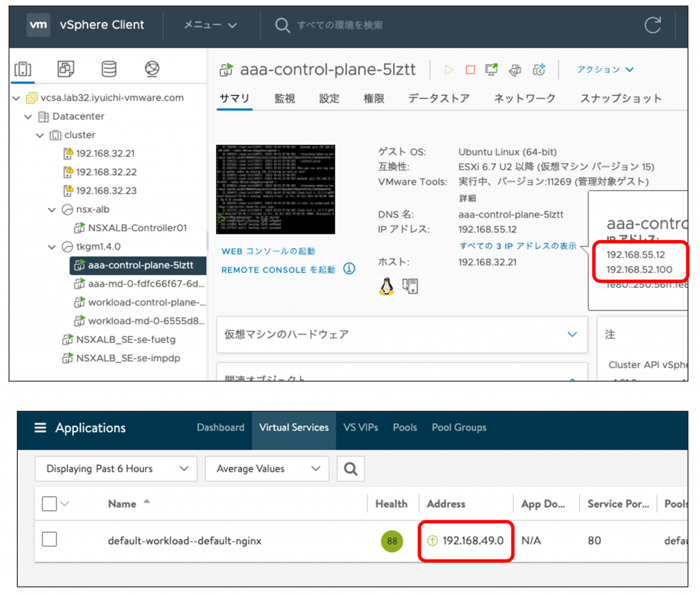Screen dimensions: 700x595
Task: Click the Linux penguin guest OS icon
Action: pyautogui.click(x=387, y=287)
